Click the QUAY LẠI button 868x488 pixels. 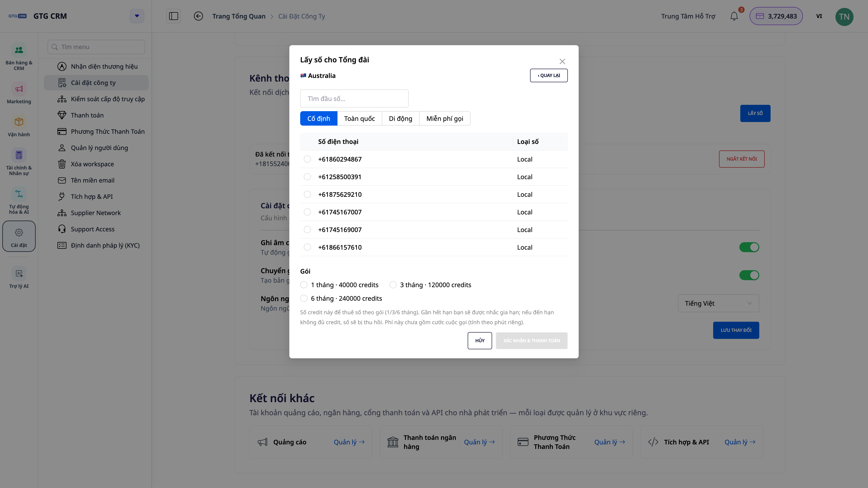click(x=549, y=75)
